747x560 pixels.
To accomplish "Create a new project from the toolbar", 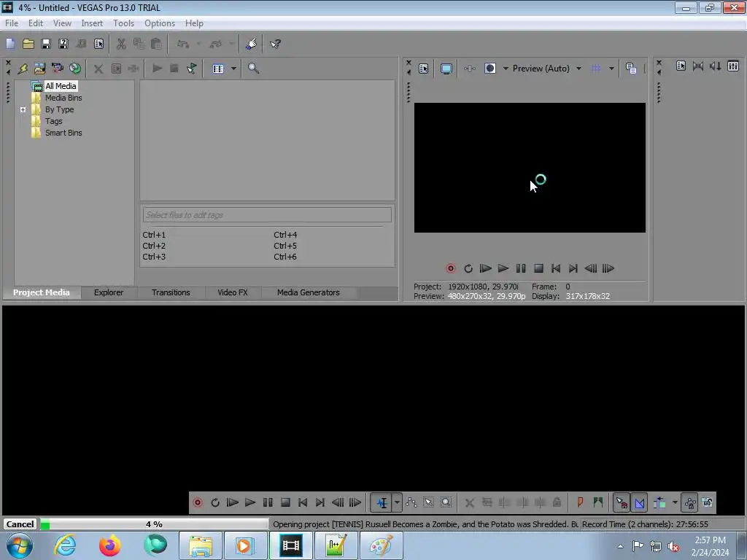I will pyautogui.click(x=10, y=44).
